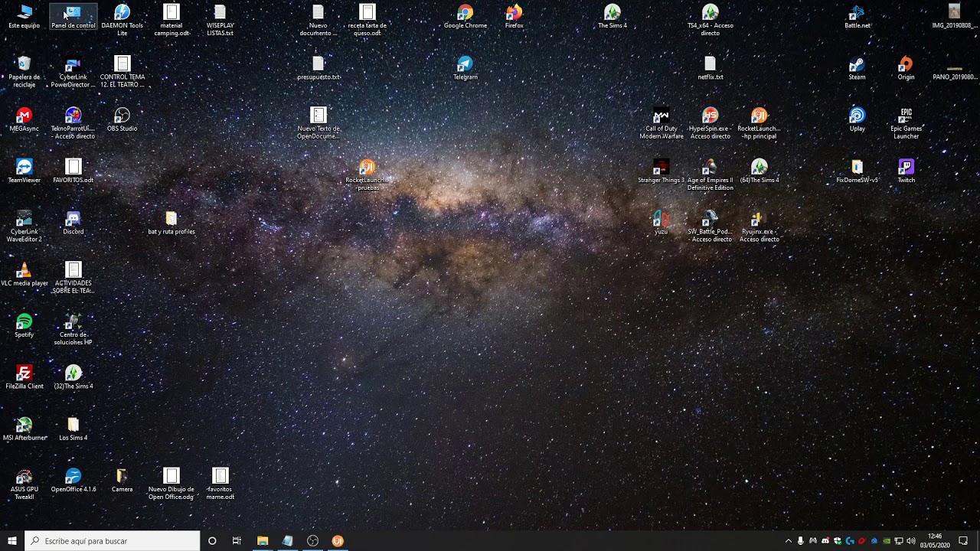
Task: Open netflix.txt file
Action: tap(710, 68)
